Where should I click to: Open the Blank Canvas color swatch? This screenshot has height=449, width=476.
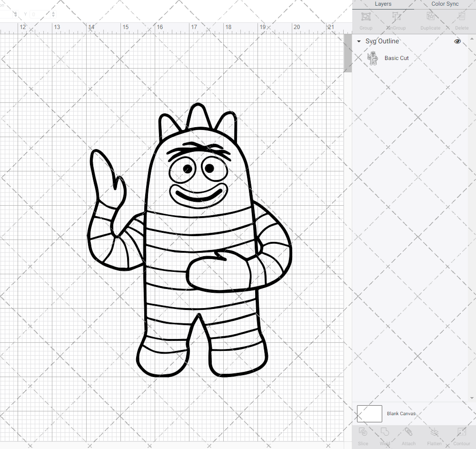[x=369, y=414]
